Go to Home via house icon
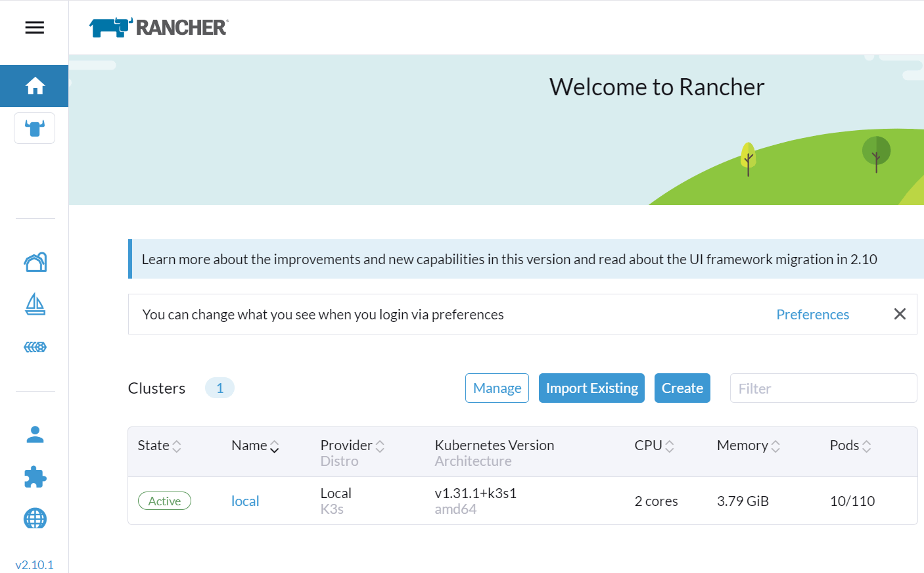The image size is (924, 573). [x=35, y=86]
